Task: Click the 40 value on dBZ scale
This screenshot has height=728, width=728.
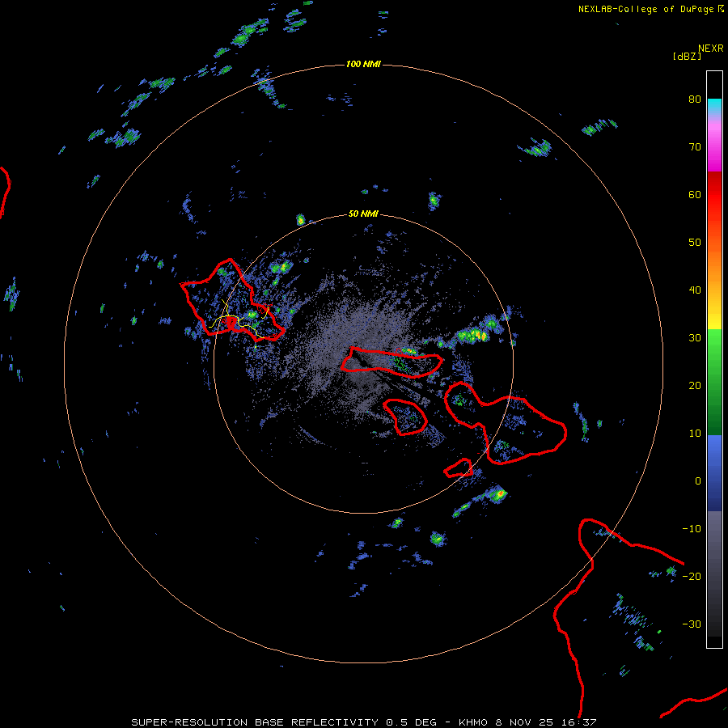Action: [x=695, y=290]
